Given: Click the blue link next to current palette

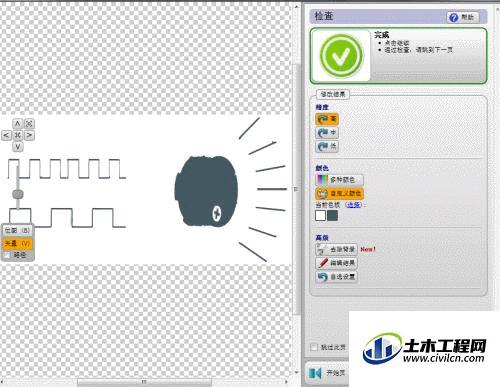Looking at the screenshot, I should pyautogui.click(x=354, y=205).
